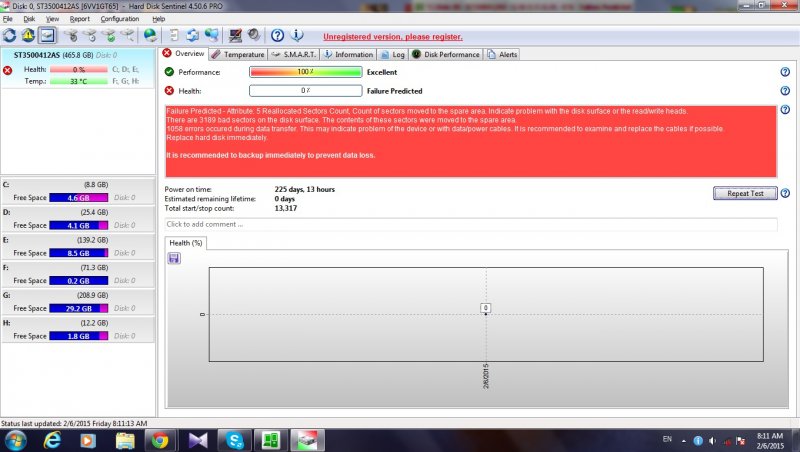Image resolution: width=800 pixels, height=452 pixels.
Task: Select partition D: free space bar 4.1 GB
Action: click(79, 225)
